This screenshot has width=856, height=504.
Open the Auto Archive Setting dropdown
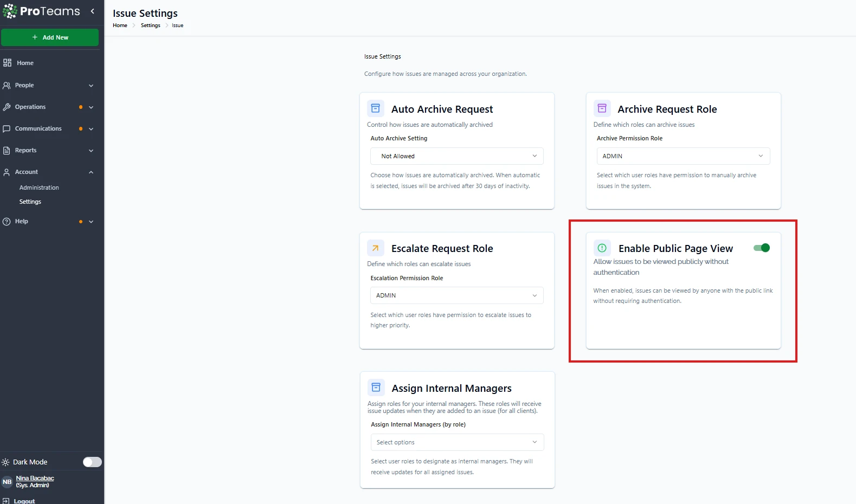[x=456, y=156]
